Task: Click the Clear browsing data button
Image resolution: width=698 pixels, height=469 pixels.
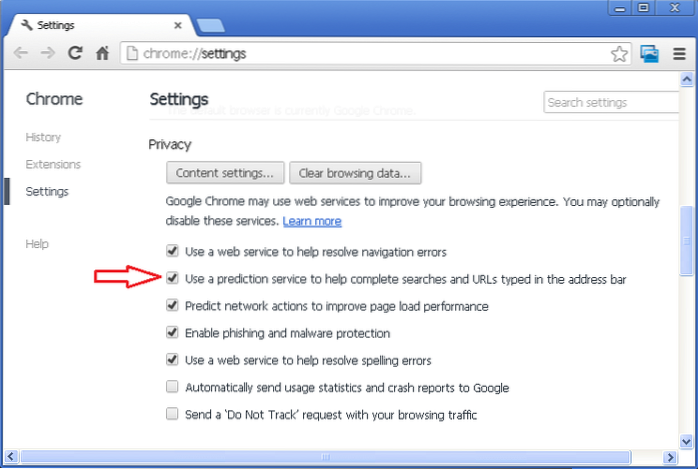Action: [x=355, y=172]
